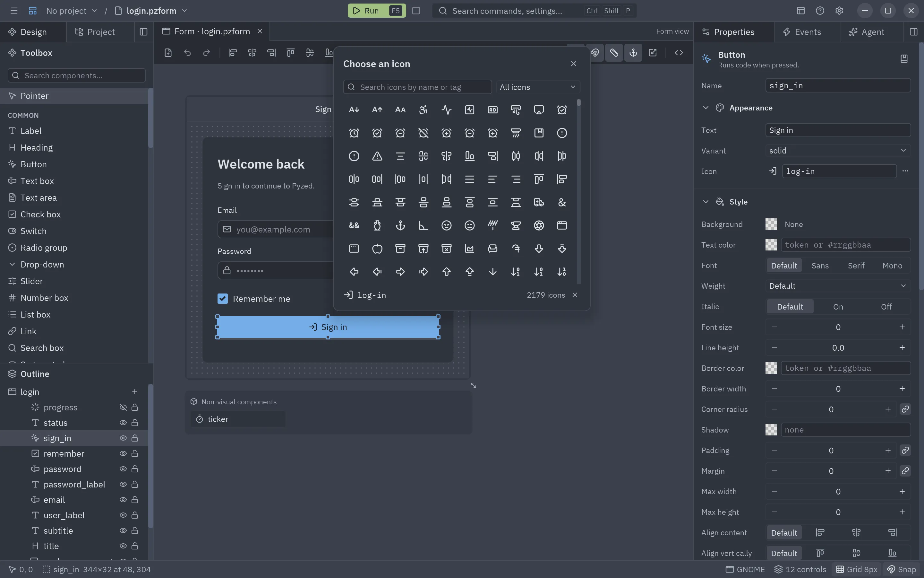This screenshot has width=924, height=578.
Task: Open the Variant solid dropdown
Action: (x=838, y=151)
